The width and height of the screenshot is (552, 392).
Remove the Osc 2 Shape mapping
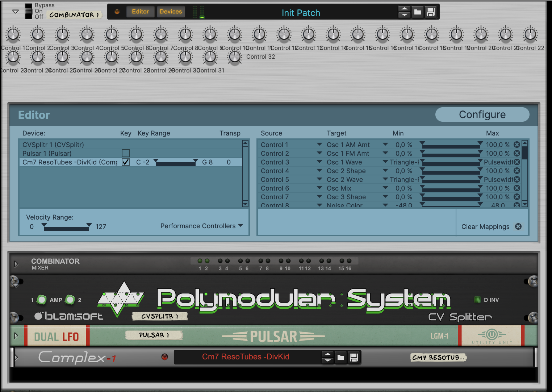[517, 171]
